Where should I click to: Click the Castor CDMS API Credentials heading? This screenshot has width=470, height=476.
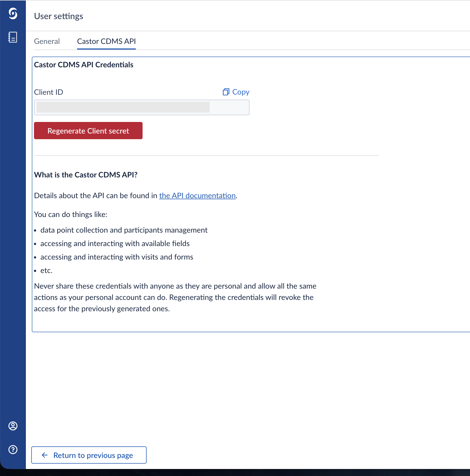[x=84, y=65]
